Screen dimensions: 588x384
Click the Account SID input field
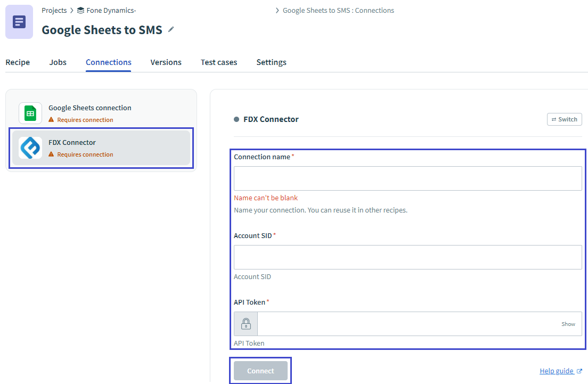coord(407,257)
